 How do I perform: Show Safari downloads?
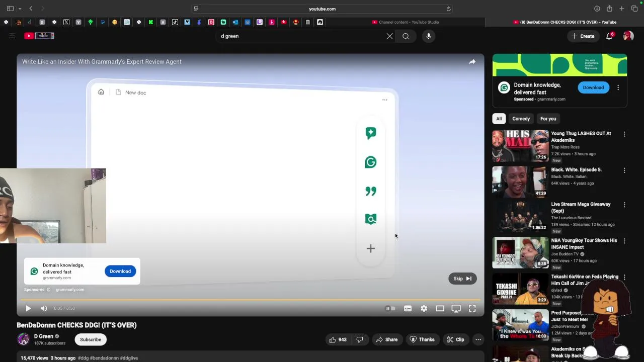tap(597, 9)
